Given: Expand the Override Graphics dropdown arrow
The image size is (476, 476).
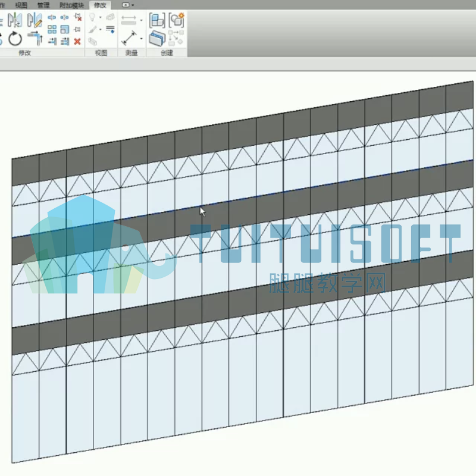Looking at the screenshot, I should coord(100,29).
